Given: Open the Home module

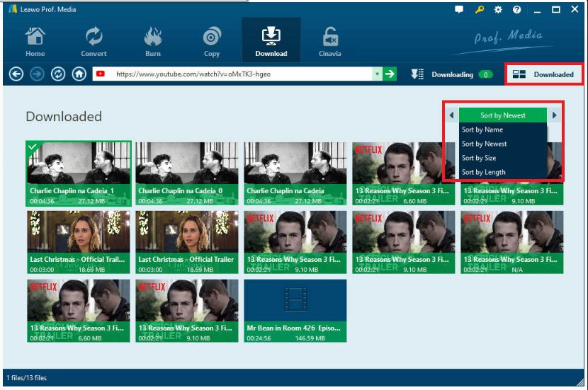Looking at the screenshot, I should pos(35,41).
